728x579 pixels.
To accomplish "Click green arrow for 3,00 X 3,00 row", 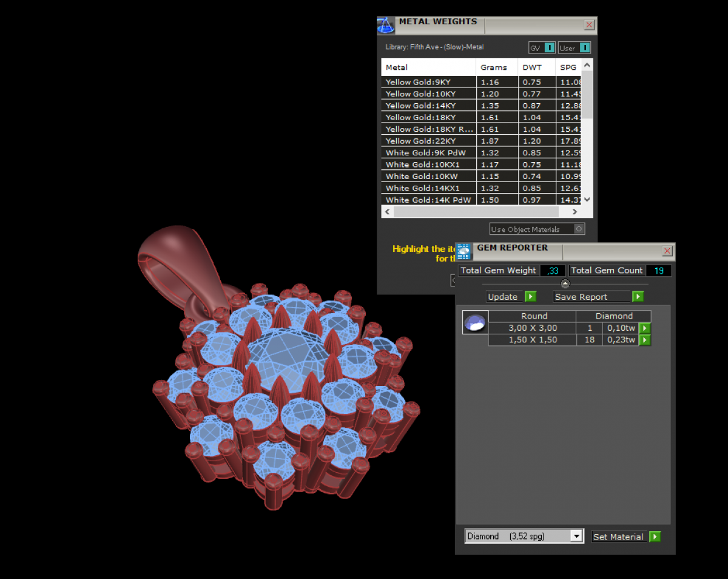I will coord(644,328).
